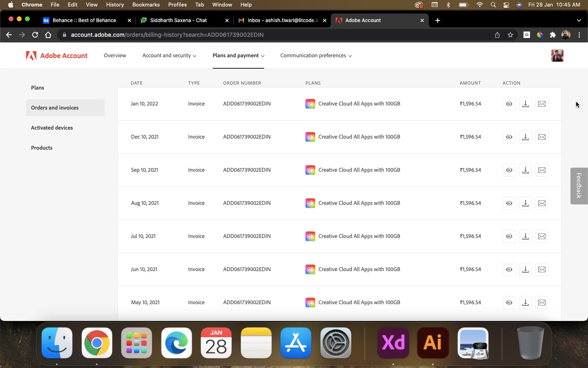Select the ₹1,596.54 amount for Jul 10, 2021

[x=470, y=236]
